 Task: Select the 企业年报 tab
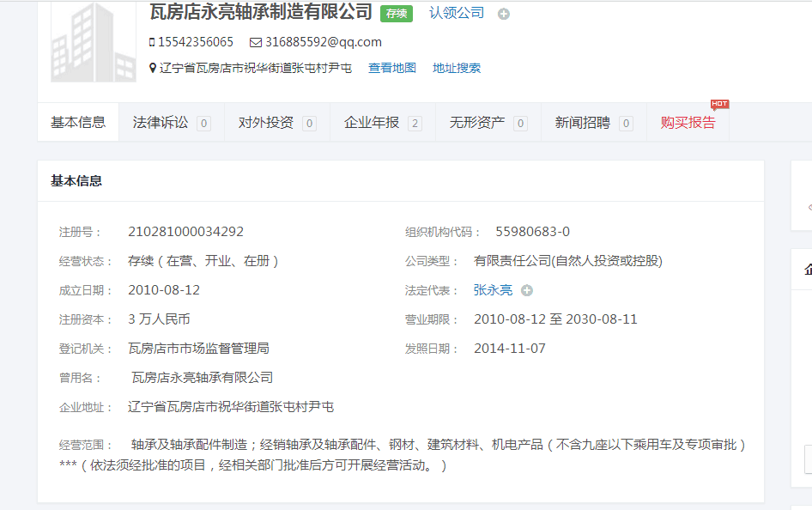coord(372,123)
